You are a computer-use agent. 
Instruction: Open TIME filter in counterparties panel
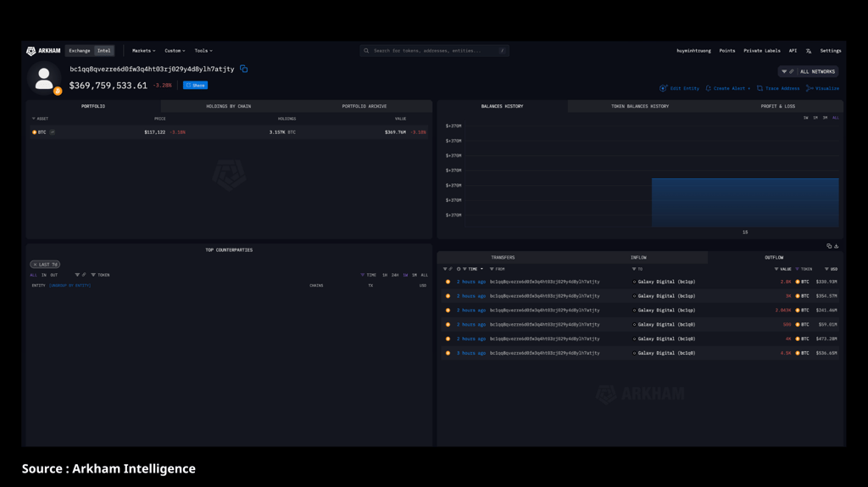[x=368, y=275]
